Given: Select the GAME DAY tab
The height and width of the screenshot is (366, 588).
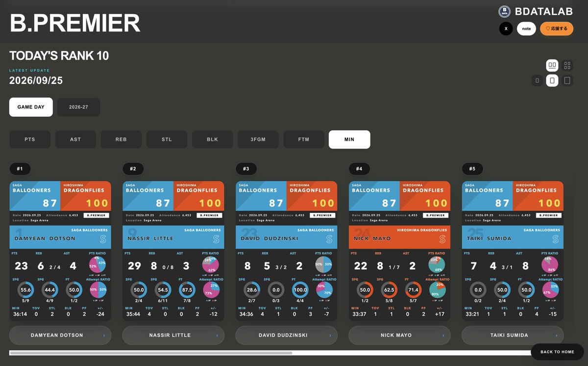Looking at the screenshot, I should coord(31,107).
